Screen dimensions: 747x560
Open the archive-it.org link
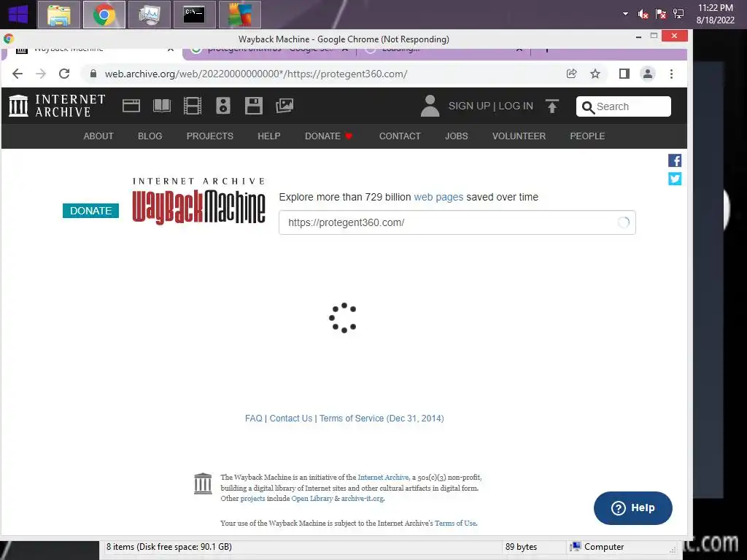[362, 499]
